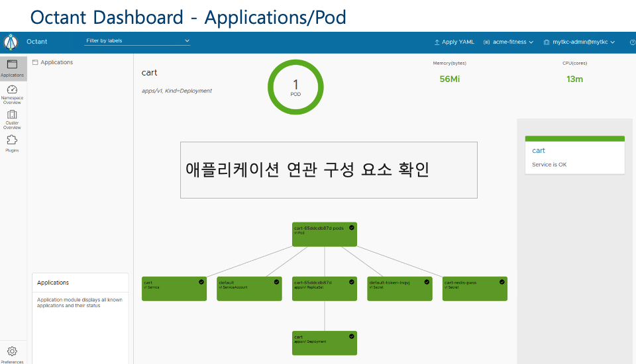Select the cart Deployment graph node
Screen dimensions: 636x364
point(325,343)
